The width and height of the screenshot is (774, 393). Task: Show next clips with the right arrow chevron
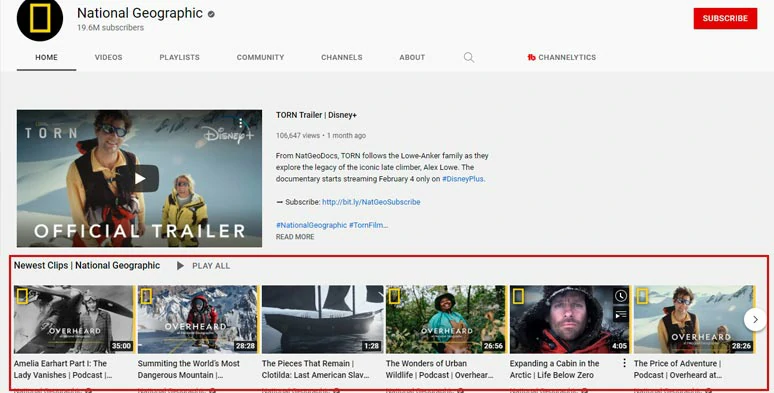click(755, 319)
